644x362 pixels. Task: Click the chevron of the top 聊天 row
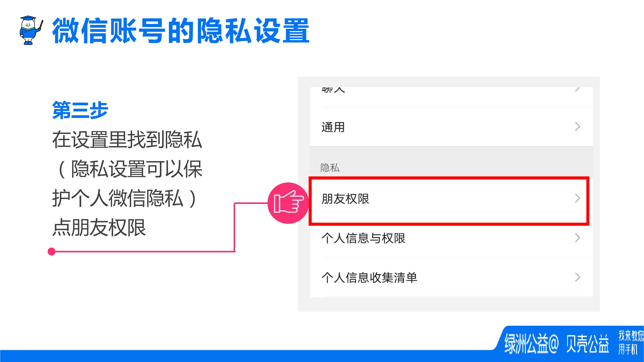click(x=577, y=89)
